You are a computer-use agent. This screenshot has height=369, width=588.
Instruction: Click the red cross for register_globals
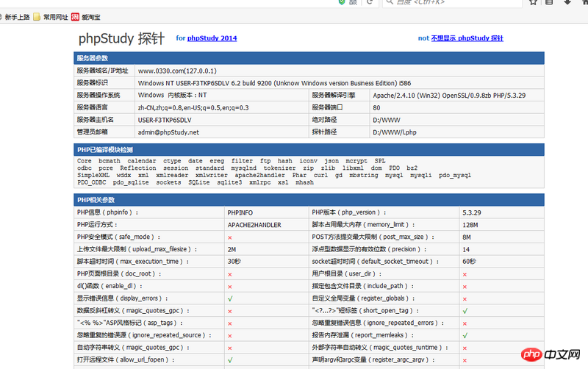[x=465, y=299]
